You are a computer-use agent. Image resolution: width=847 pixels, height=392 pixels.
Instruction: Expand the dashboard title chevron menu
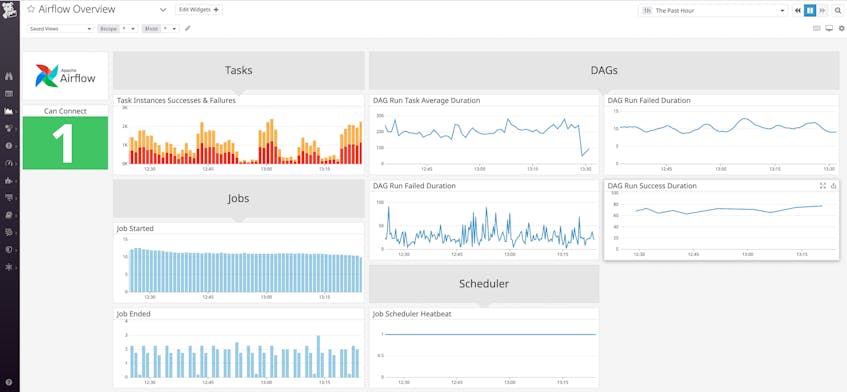pos(163,10)
